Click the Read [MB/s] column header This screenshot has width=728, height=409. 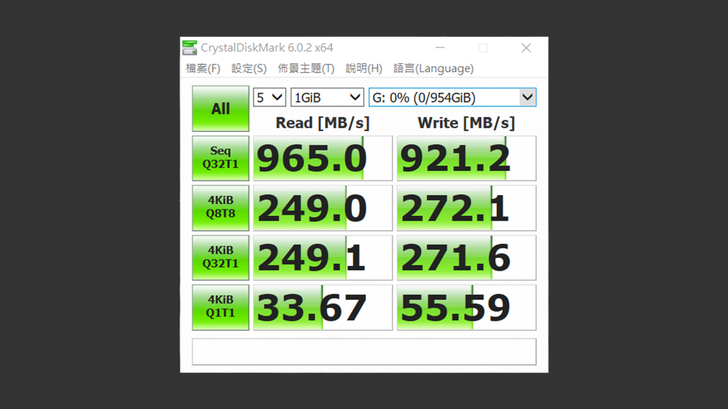(x=323, y=123)
